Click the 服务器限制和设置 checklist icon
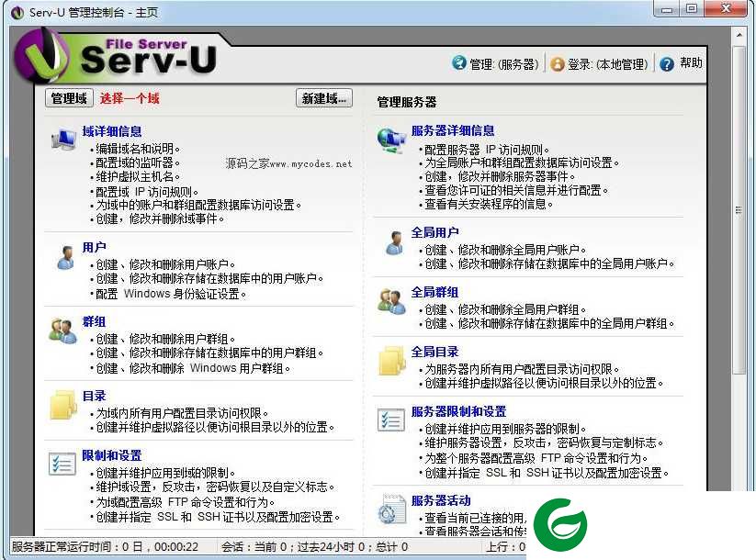The width and height of the screenshot is (756, 560). pos(391,420)
